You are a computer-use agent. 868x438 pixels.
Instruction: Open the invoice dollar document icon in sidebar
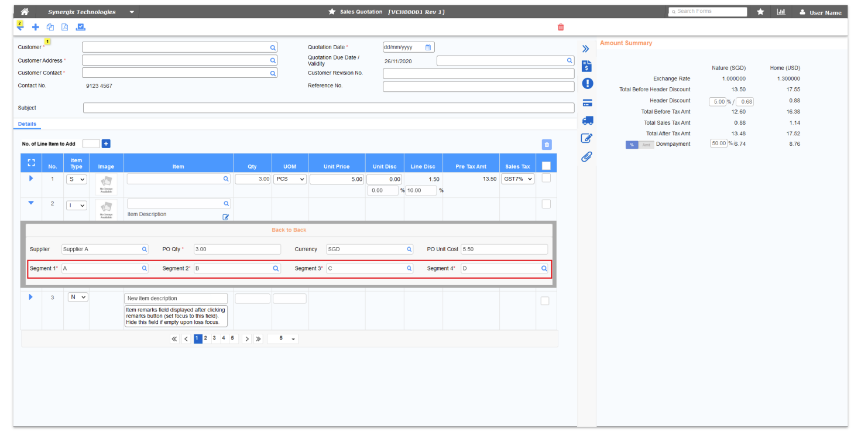pyautogui.click(x=587, y=66)
